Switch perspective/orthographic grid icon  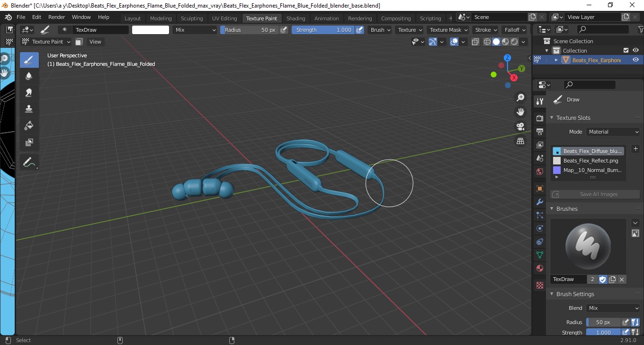520,141
